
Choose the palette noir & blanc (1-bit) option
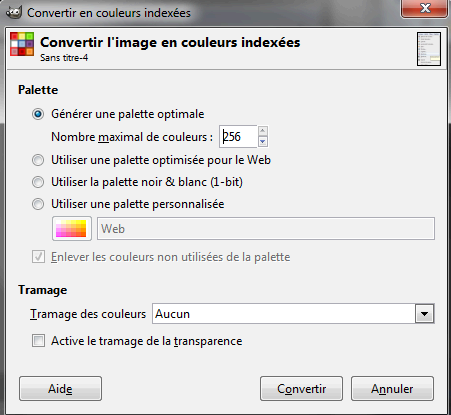point(38,182)
